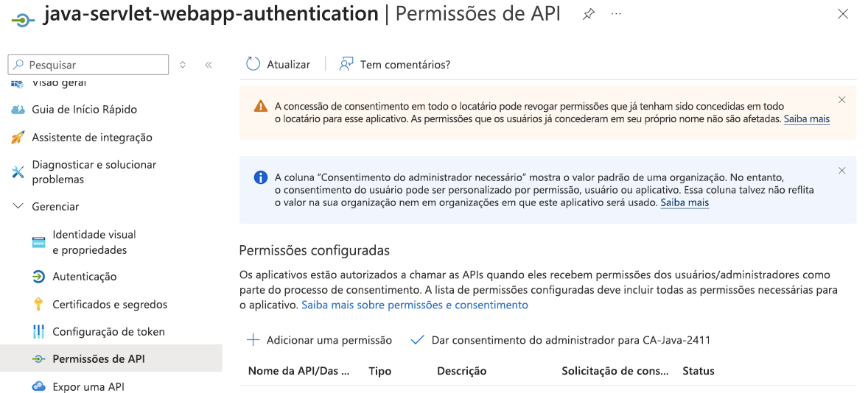The height and width of the screenshot is (393, 868).
Task: Dismiss the orange consent warning banner
Action: (x=842, y=99)
